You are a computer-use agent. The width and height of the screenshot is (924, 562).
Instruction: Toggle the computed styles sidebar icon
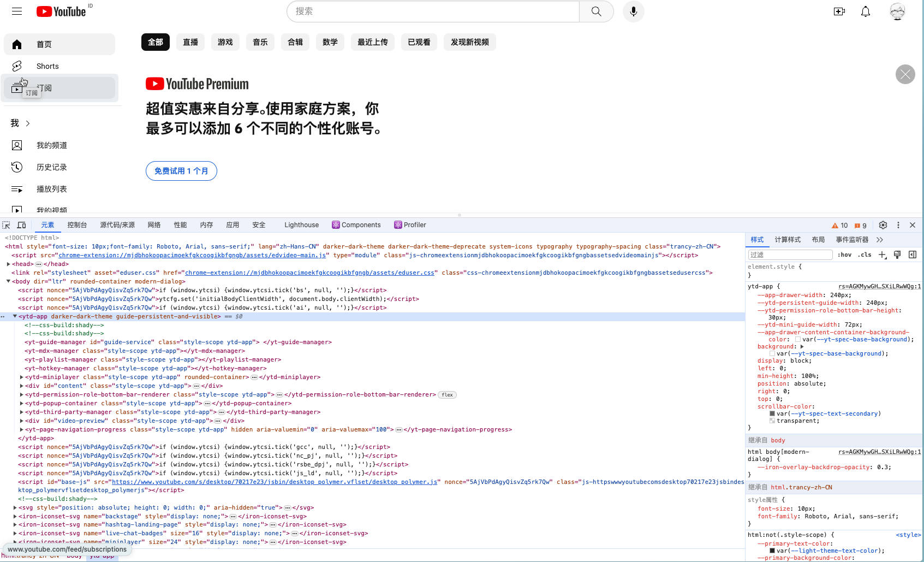(x=912, y=255)
